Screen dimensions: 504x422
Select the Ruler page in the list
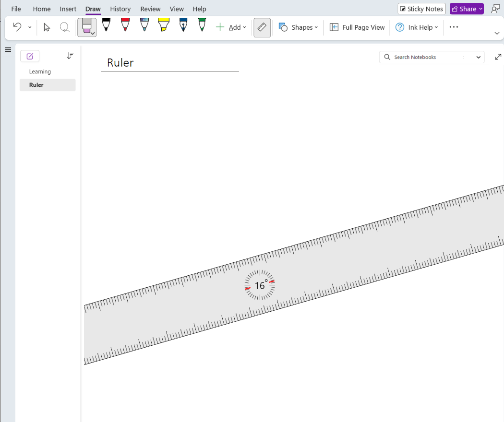click(48, 85)
